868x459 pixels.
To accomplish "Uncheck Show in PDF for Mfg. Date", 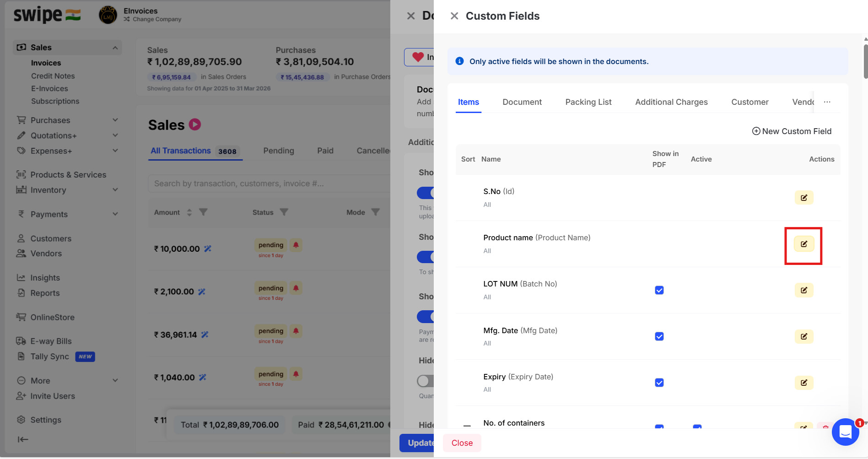I will click(x=659, y=336).
